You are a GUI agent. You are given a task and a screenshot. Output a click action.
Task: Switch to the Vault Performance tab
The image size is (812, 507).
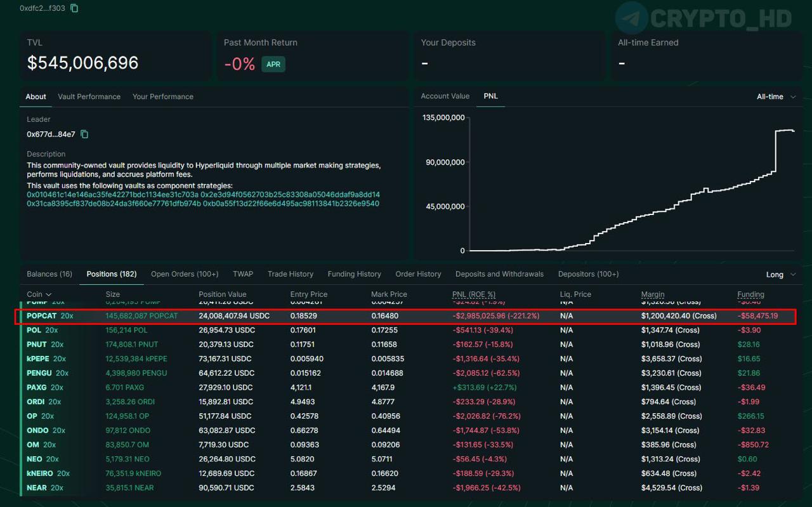tap(89, 96)
